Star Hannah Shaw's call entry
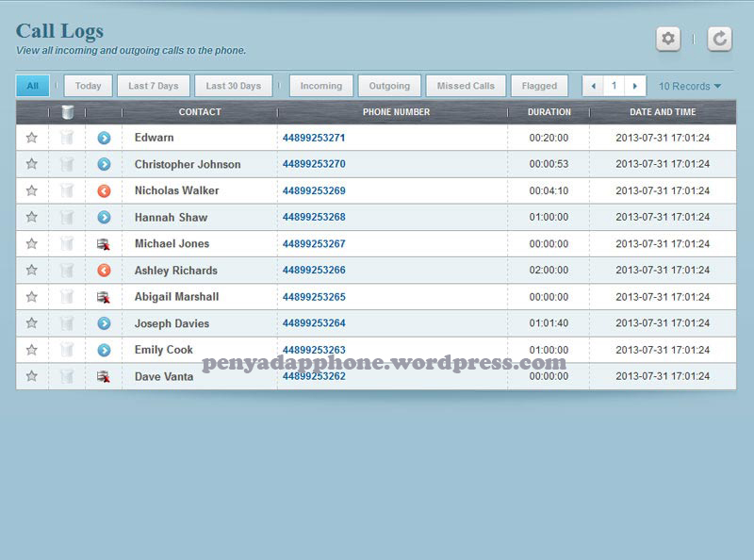The width and height of the screenshot is (754, 560). pos(32,217)
